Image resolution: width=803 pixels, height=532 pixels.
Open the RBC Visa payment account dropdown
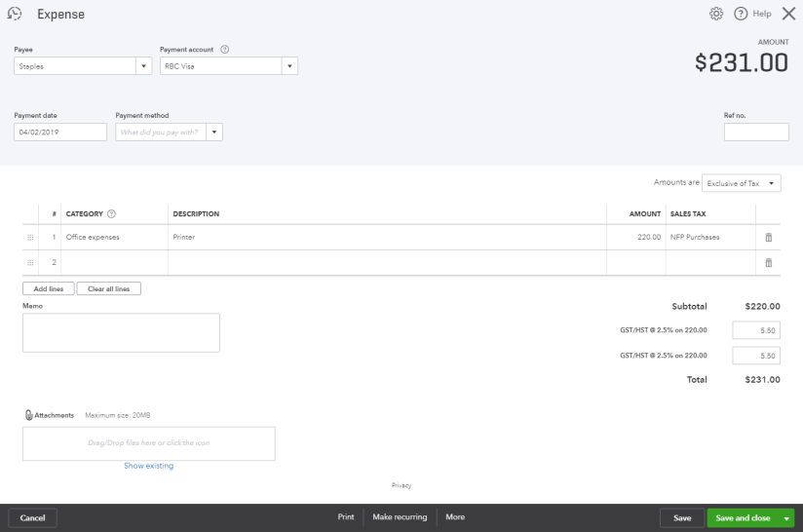(x=289, y=66)
